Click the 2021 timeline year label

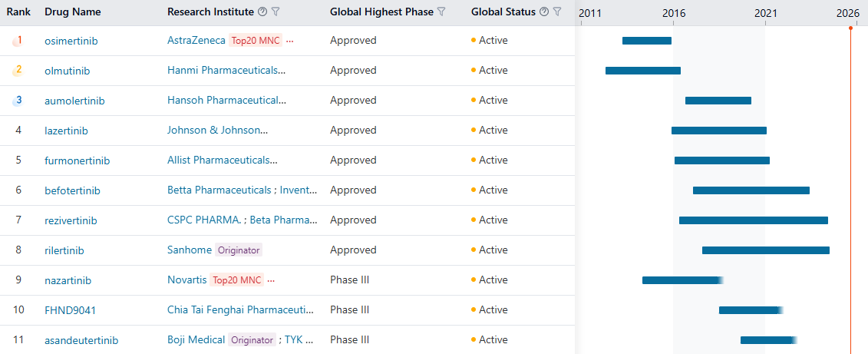[x=765, y=13]
